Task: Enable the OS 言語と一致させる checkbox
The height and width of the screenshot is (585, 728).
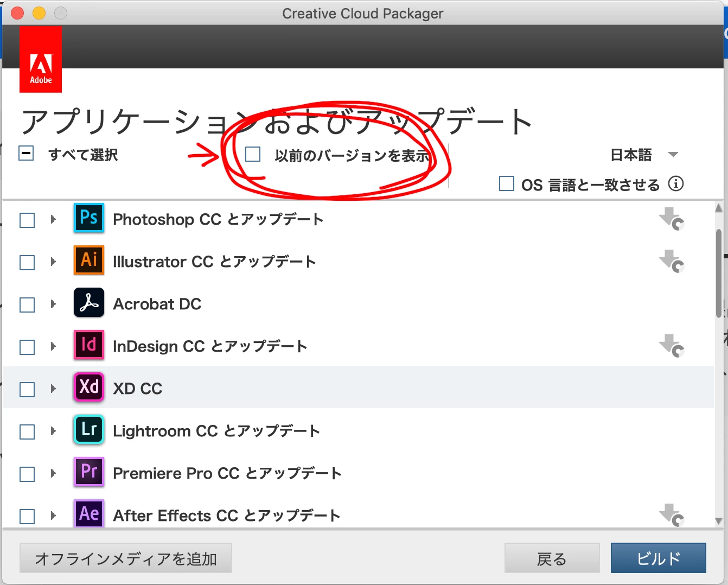Action: coord(507,183)
